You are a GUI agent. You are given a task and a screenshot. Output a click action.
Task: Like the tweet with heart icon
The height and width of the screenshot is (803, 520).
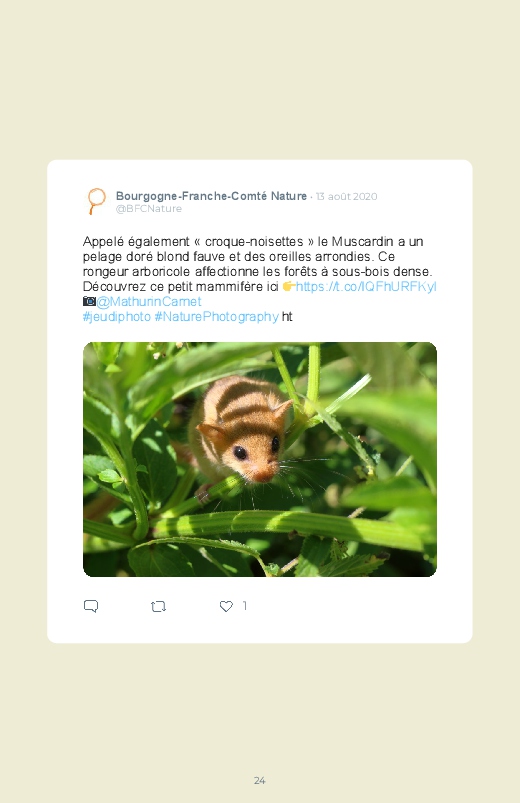[226, 606]
